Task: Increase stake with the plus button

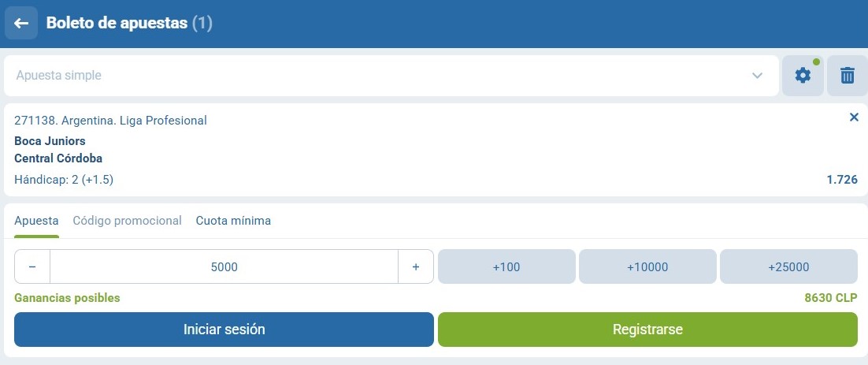Action: tap(416, 267)
